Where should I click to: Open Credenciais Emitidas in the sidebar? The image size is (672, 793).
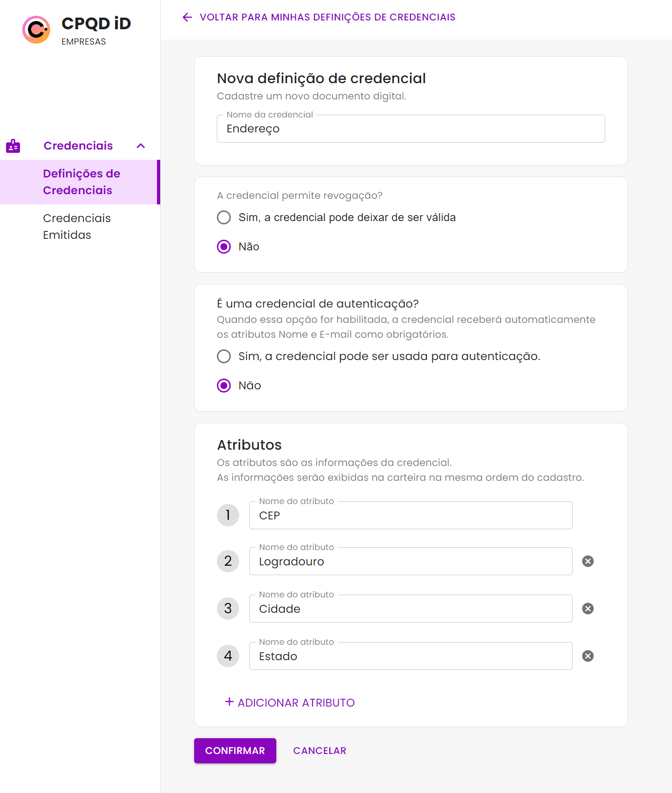pyautogui.click(x=77, y=227)
